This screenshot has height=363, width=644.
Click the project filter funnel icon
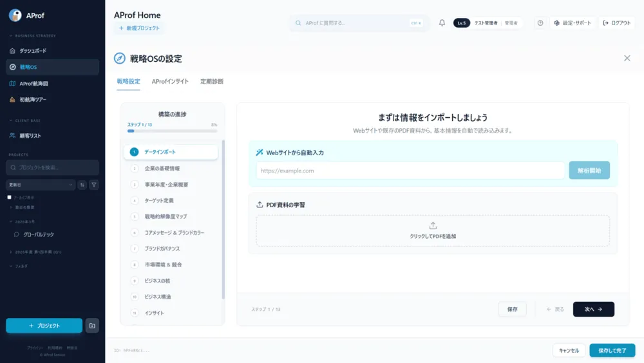coord(94,185)
